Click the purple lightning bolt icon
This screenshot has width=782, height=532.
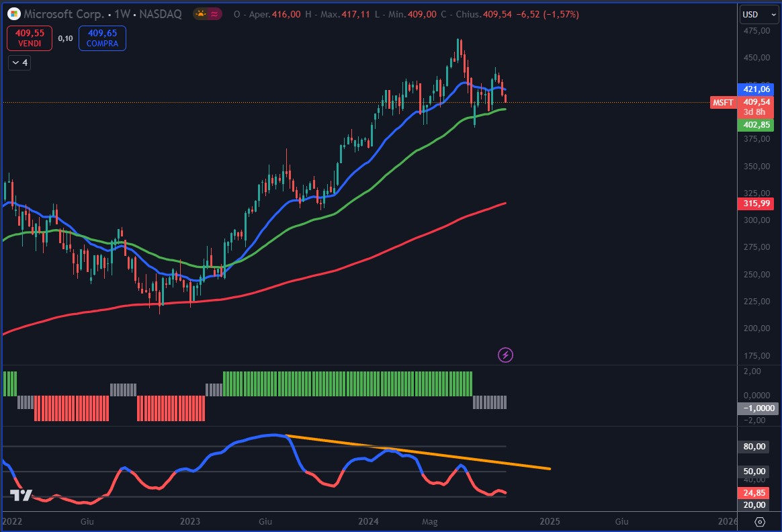click(505, 355)
